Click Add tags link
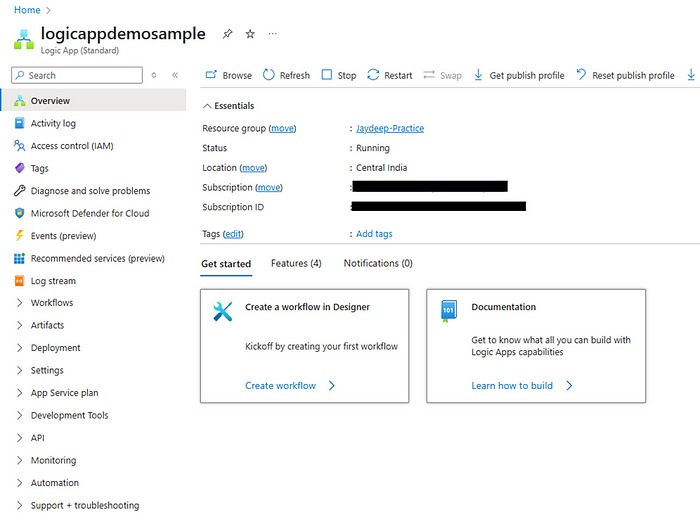700x526 pixels. [x=374, y=234]
